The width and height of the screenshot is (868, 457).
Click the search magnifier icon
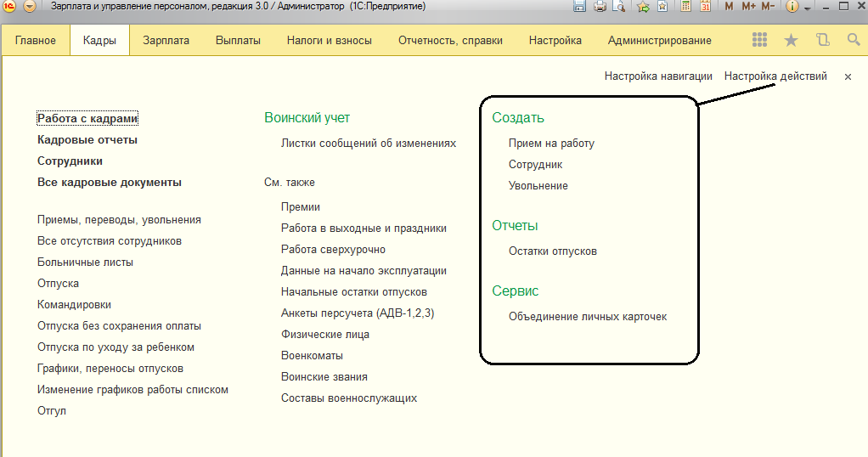click(854, 40)
